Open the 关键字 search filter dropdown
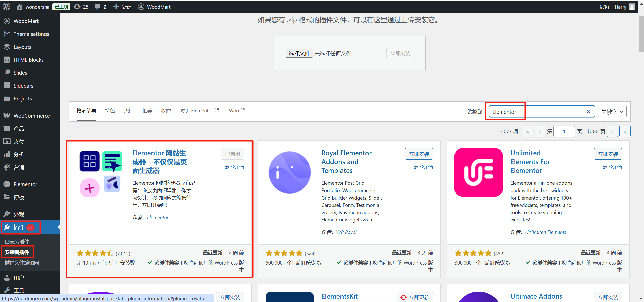This screenshot has height=302, width=644. click(x=612, y=111)
